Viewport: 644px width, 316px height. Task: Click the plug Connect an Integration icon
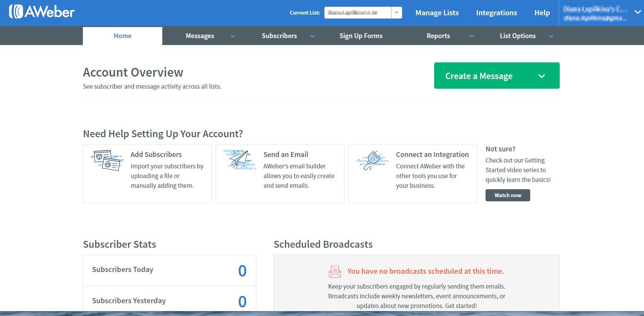[372, 160]
